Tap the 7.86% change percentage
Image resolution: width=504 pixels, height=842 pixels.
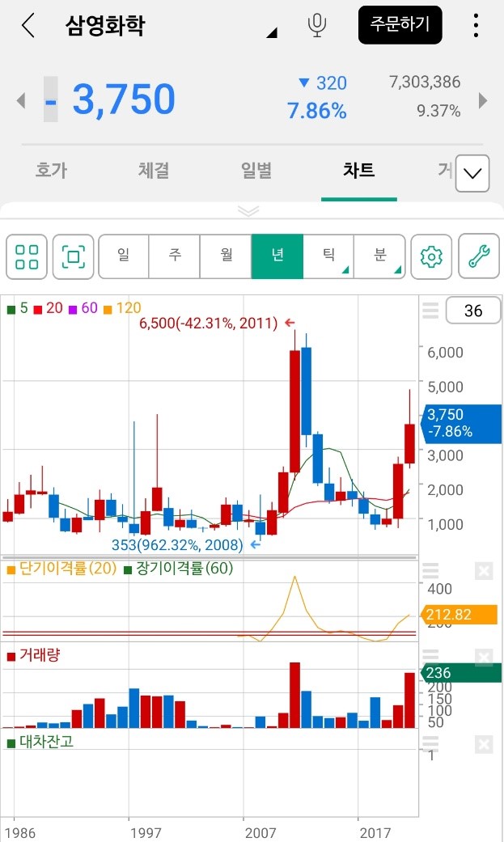316,111
